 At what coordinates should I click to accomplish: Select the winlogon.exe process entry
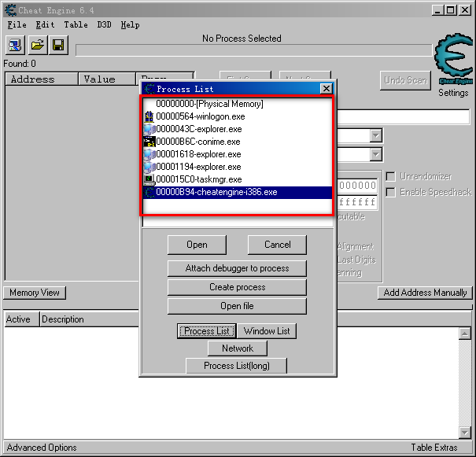200,116
